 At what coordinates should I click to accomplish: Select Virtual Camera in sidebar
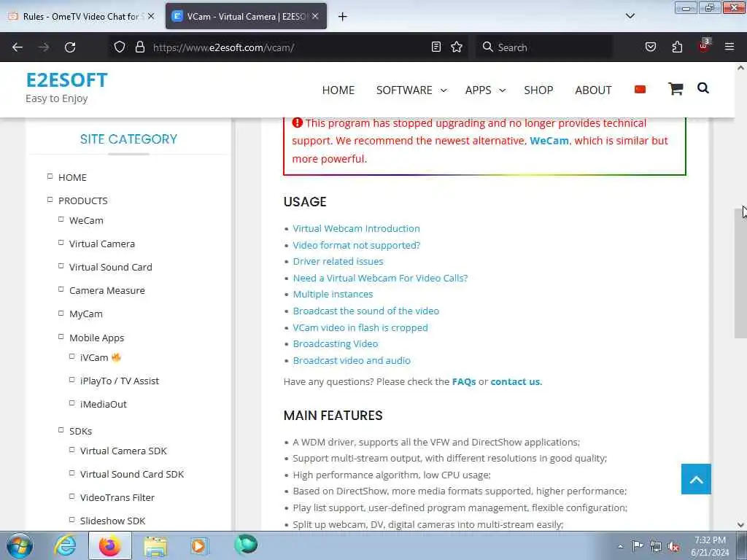102,244
